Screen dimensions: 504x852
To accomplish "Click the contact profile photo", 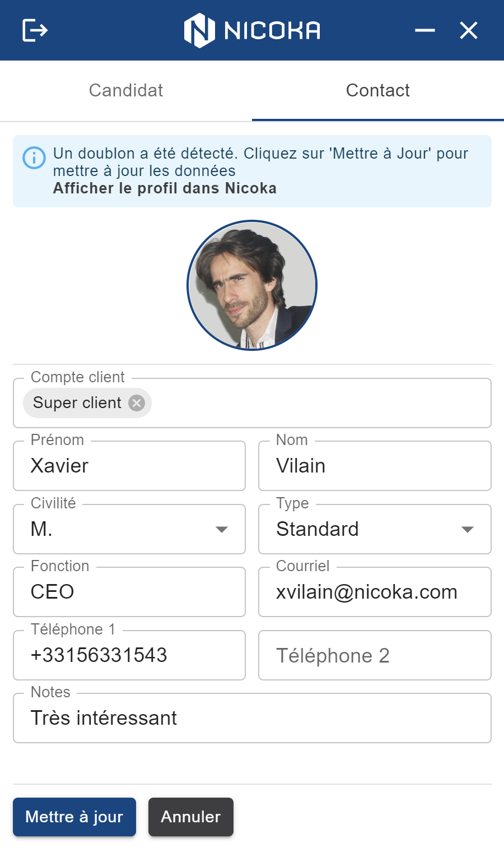I will (x=252, y=285).
